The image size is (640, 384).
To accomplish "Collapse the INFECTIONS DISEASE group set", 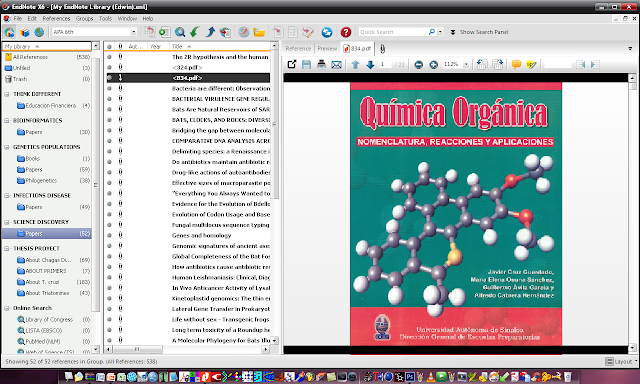I will click(x=7, y=195).
